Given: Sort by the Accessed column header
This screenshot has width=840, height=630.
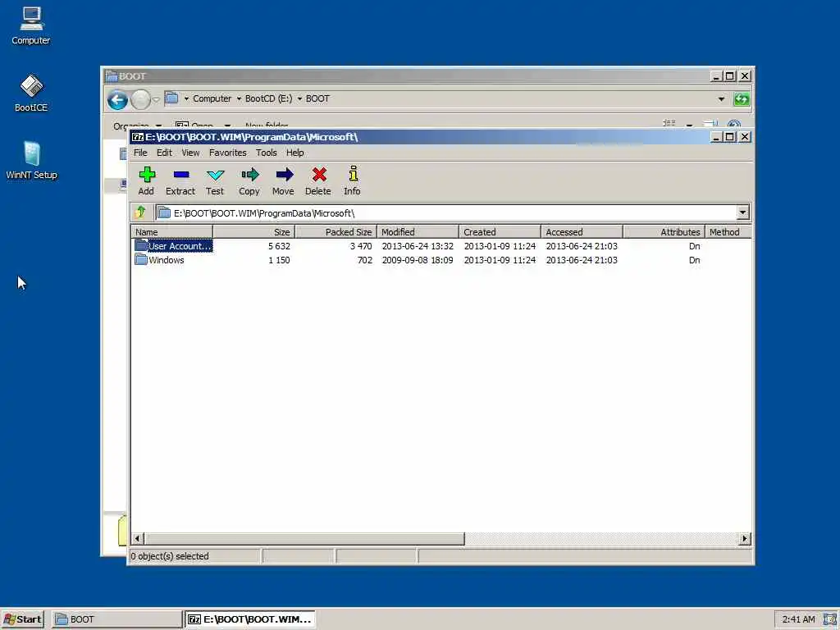Looking at the screenshot, I should pos(582,232).
